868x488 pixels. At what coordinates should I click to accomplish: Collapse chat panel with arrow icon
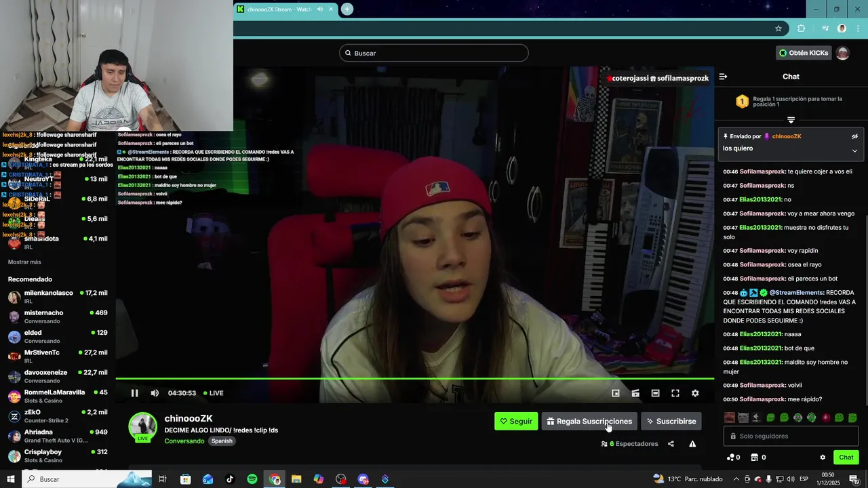tap(723, 77)
